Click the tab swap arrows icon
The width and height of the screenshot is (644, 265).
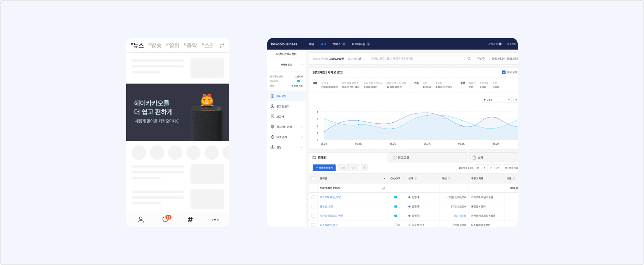222,45
